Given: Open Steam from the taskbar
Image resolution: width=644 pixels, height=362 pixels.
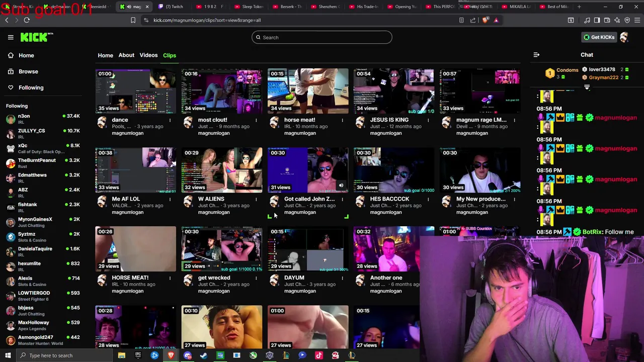Looking at the screenshot, I should [204, 355].
